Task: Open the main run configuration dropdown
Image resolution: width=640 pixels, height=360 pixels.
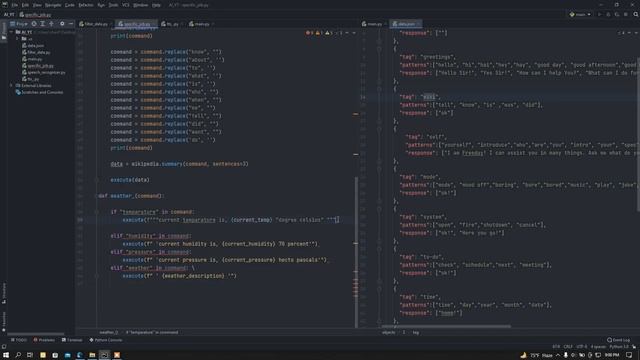Action: click(x=580, y=14)
